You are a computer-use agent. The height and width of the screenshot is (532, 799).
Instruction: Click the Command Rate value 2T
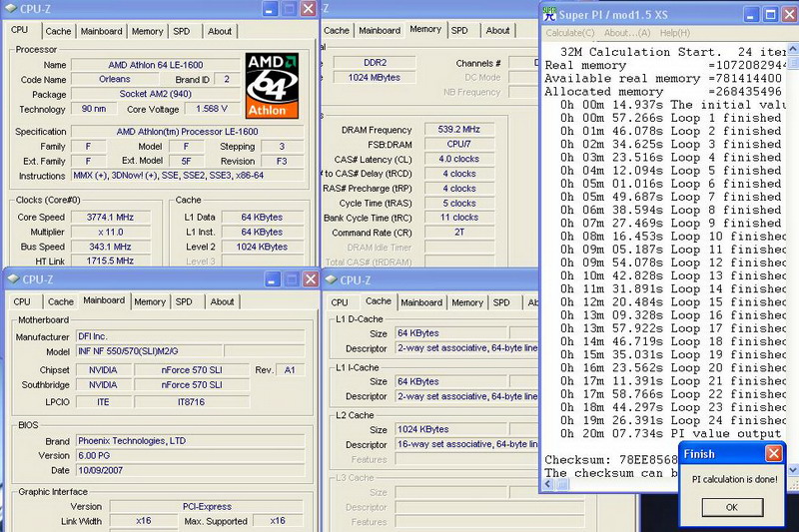[459, 233]
